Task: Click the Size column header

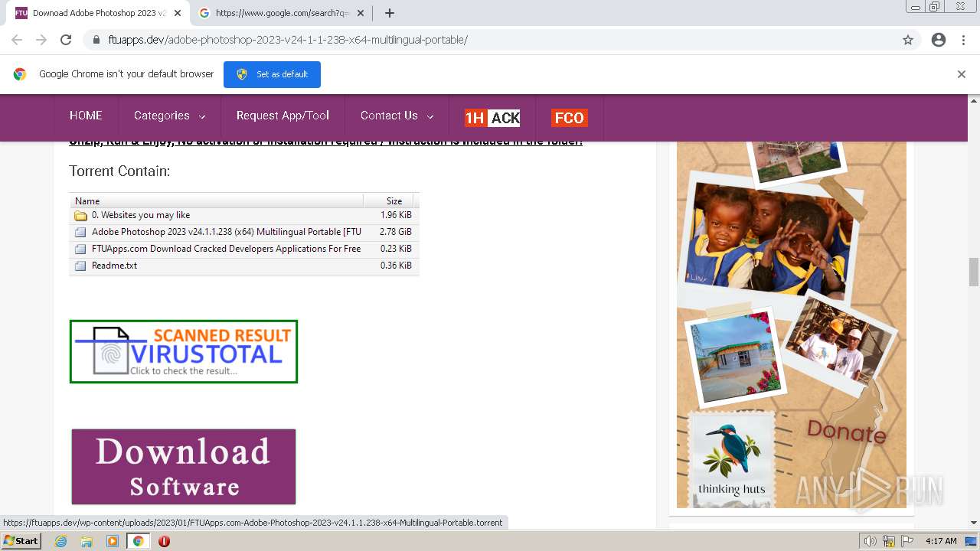Action: coord(389,201)
